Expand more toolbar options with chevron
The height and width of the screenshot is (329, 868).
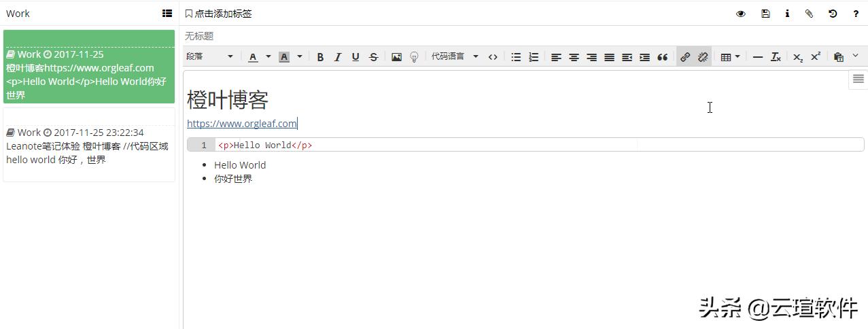coord(855,56)
